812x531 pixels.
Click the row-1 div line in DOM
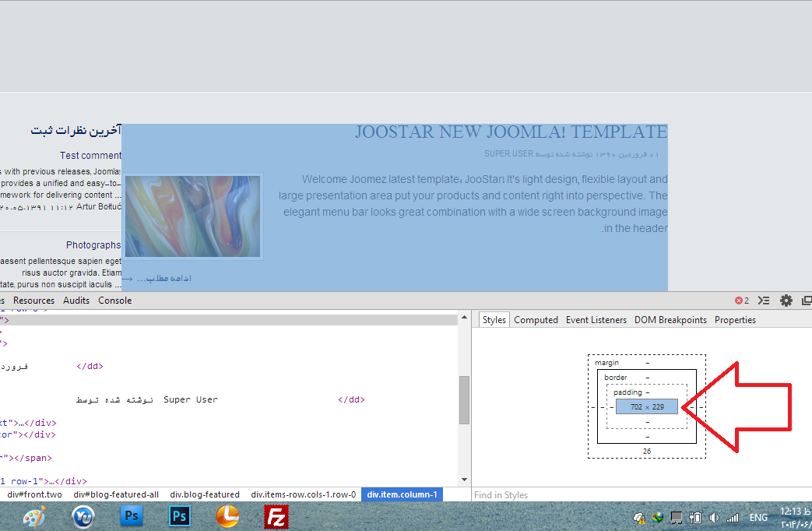44,481
